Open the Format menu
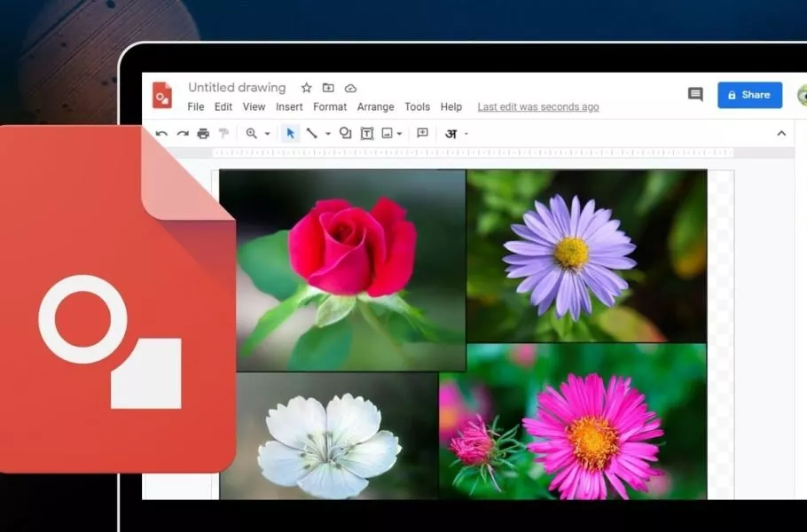 tap(330, 106)
